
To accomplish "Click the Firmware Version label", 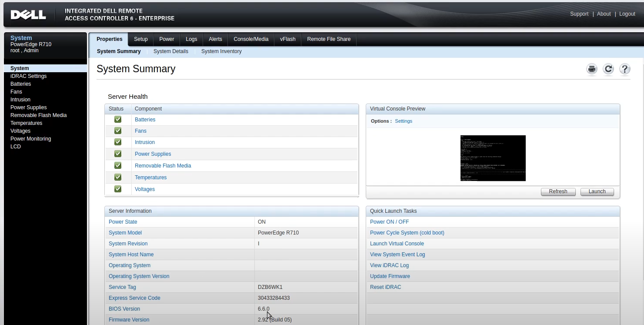I will (129, 320).
